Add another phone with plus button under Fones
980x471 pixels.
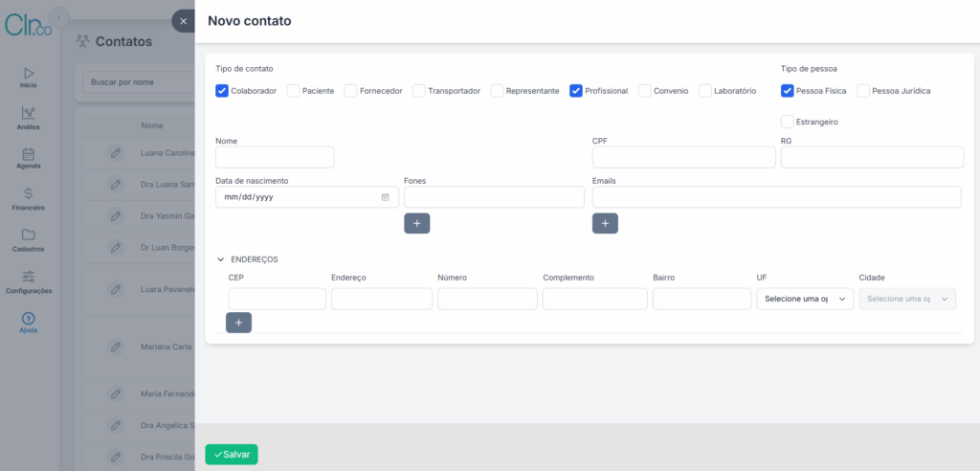417,223
